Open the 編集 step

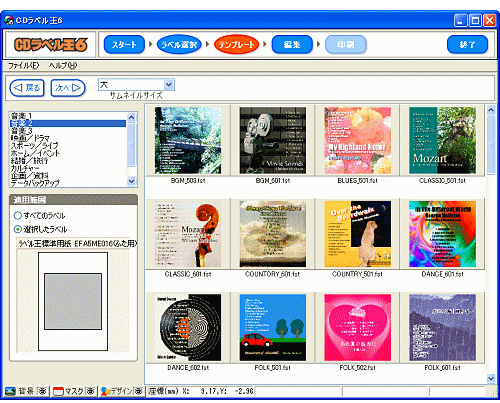[292, 44]
